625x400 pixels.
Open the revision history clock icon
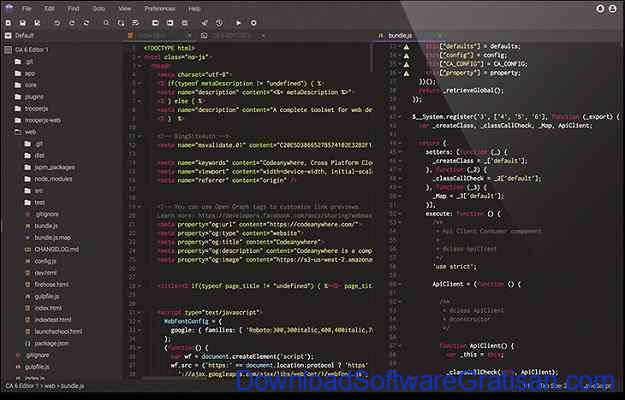pyautogui.click(x=219, y=23)
